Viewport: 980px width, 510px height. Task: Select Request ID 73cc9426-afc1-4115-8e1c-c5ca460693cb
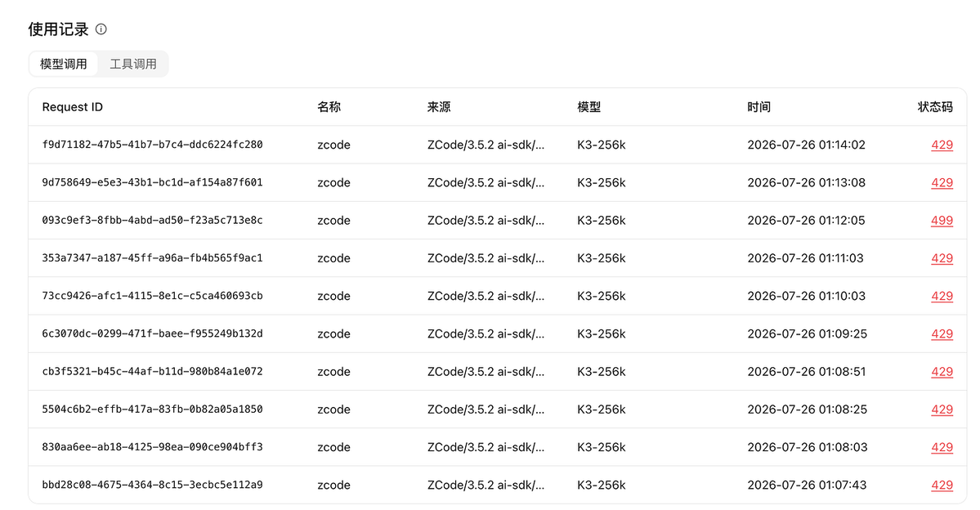click(153, 296)
